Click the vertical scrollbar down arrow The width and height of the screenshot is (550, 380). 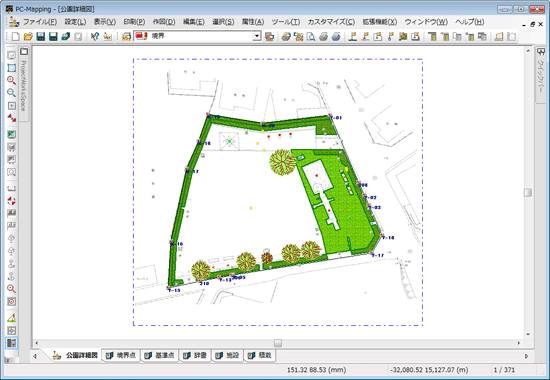click(x=528, y=334)
